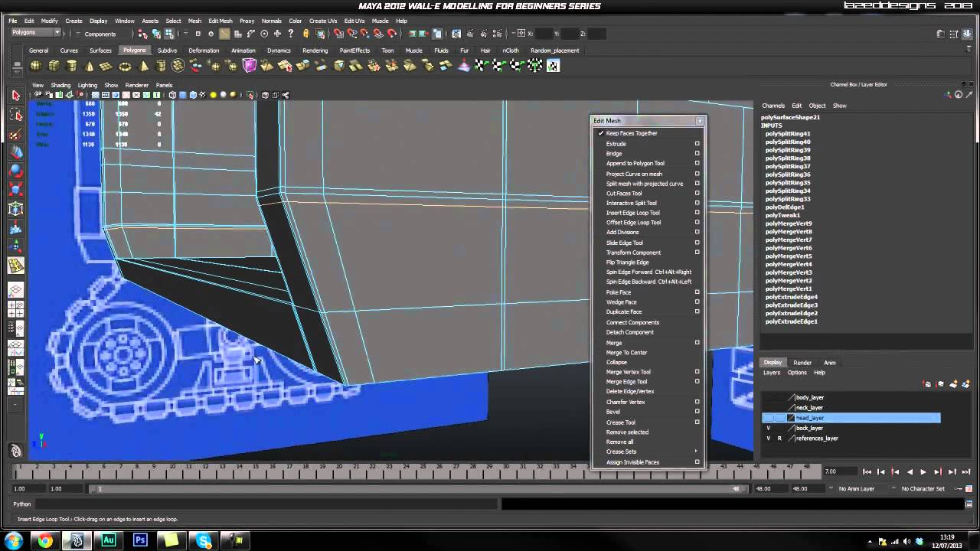
Task: Activate the Select tool arrow in toolbox
Action: point(15,95)
